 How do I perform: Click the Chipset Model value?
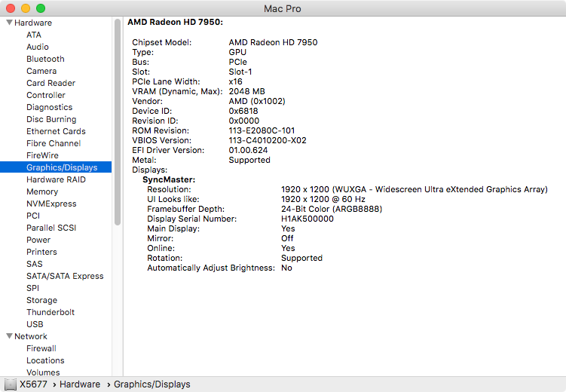273,42
